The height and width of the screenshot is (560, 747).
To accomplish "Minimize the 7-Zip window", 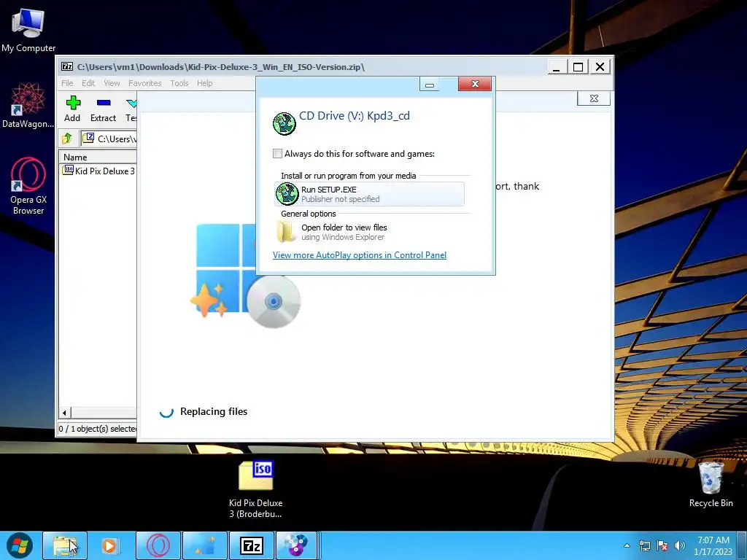I will [x=556, y=67].
